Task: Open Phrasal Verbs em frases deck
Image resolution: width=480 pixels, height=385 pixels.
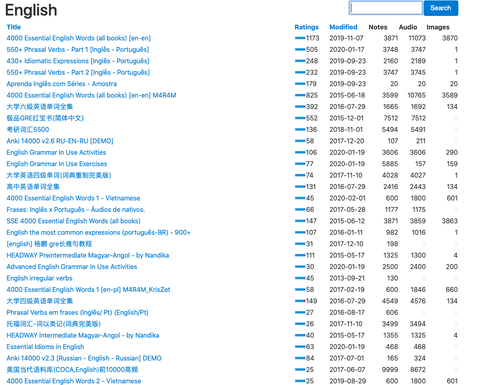Action: click(77, 312)
